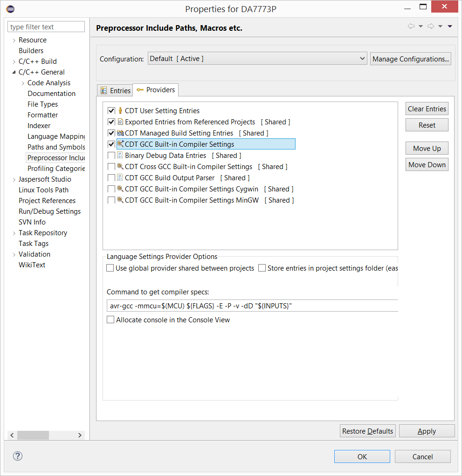Open the forward history dropdown arrow

[440, 27]
